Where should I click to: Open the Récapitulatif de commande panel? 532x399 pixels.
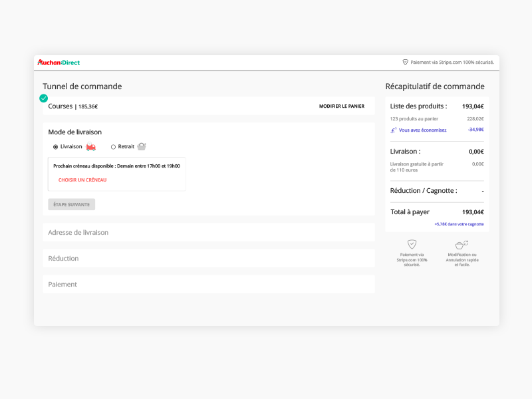pos(434,86)
